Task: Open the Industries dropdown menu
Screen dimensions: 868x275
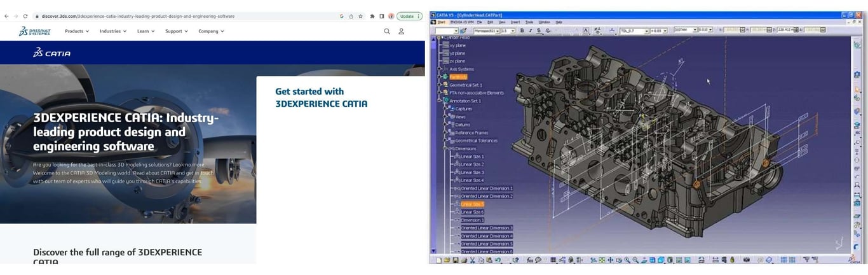Action: [x=112, y=31]
